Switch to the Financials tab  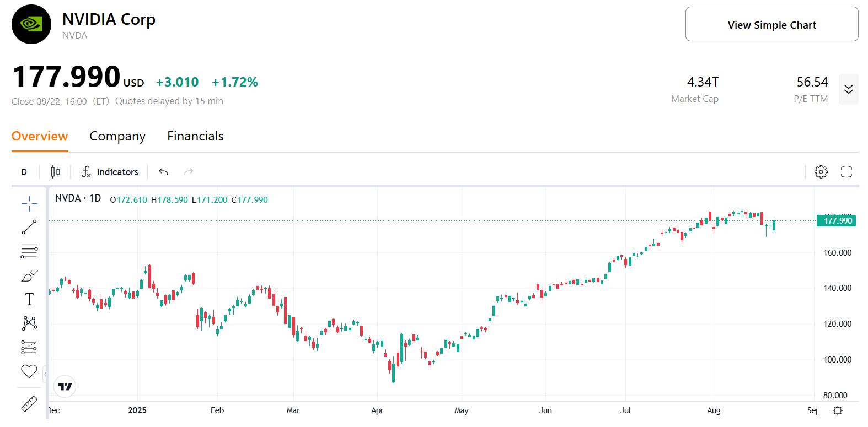click(195, 136)
